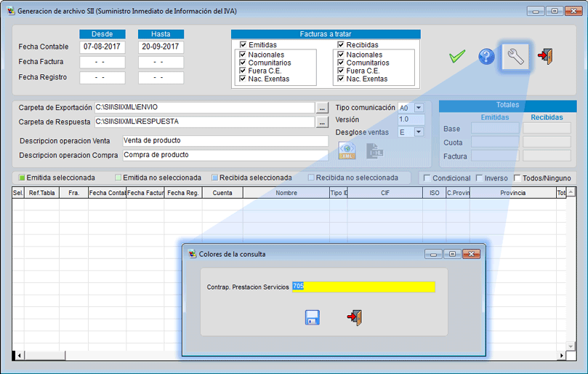This screenshot has width=588, height=374.
Task: Click Fecha Factura Desde field
Action: (x=102, y=63)
